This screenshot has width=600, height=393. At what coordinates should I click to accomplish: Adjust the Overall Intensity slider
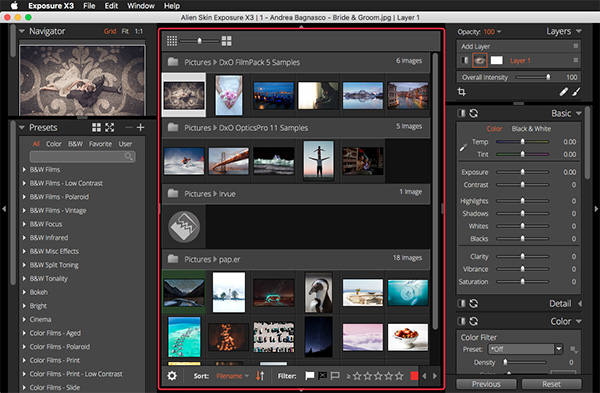(533, 77)
